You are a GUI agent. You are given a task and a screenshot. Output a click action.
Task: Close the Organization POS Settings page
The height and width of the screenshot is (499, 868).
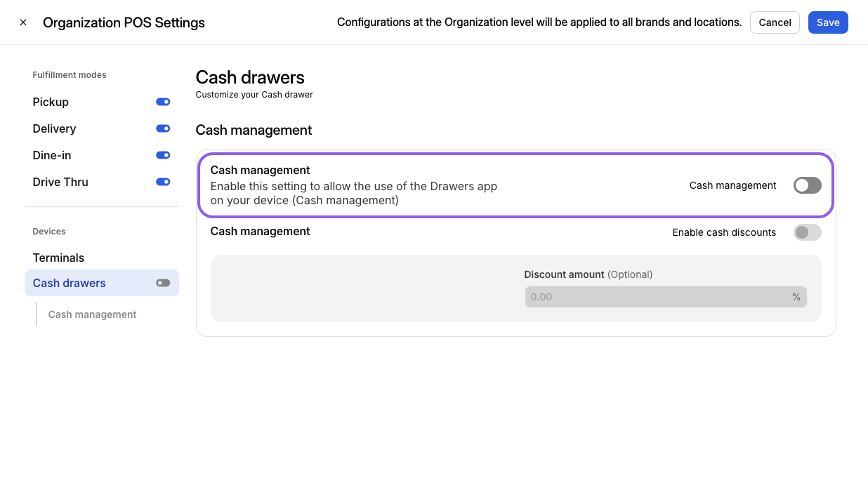point(23,22)
